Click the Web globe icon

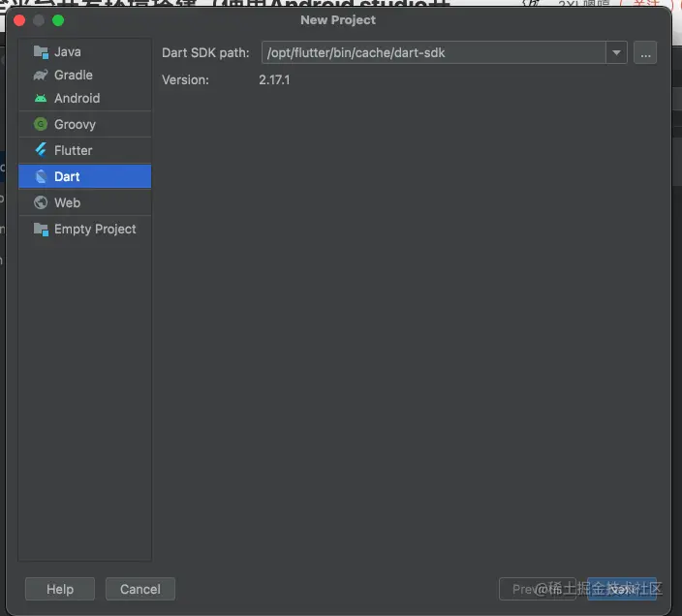tap(41, 202)
